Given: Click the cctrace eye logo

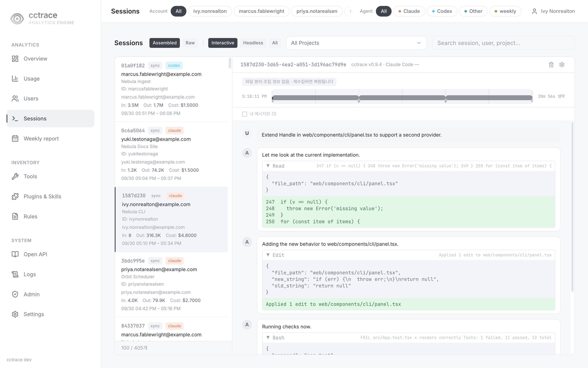Looking at the screenshot, I should [x=17, y=18].
